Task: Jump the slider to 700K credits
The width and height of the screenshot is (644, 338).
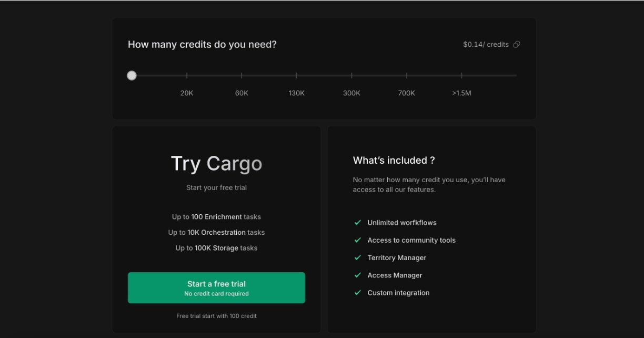Action: [x=407, y=76]
